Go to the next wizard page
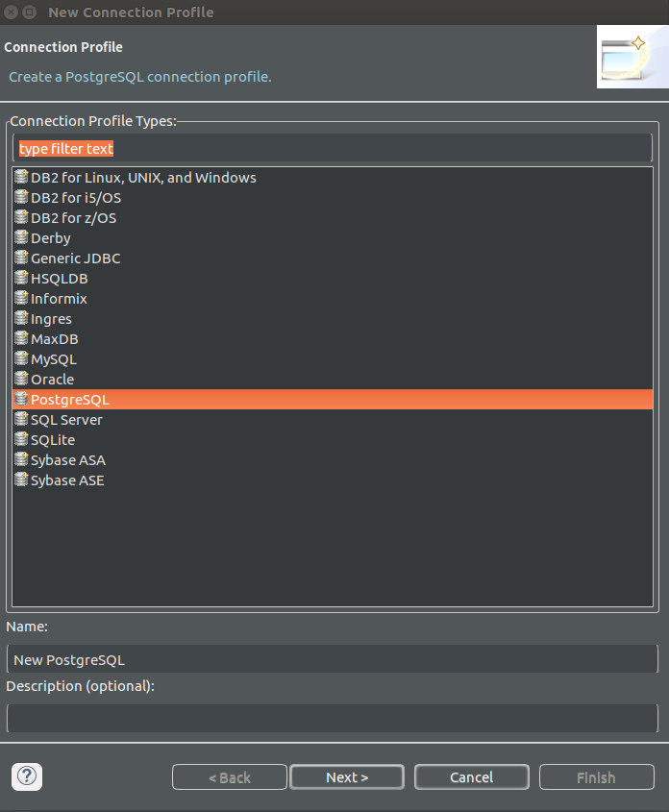Viewport: 669px width, 812px height. [347, 777]
